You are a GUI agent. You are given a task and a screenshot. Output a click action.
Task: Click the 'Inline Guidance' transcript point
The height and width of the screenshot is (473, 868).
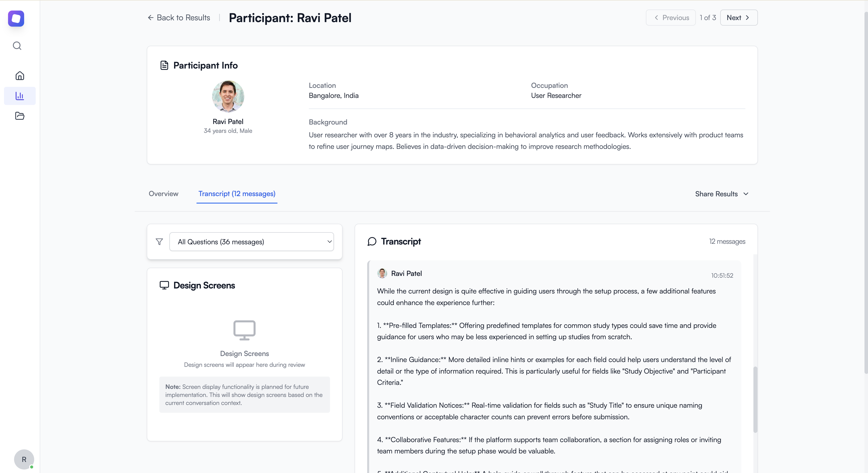pos(554,371)
